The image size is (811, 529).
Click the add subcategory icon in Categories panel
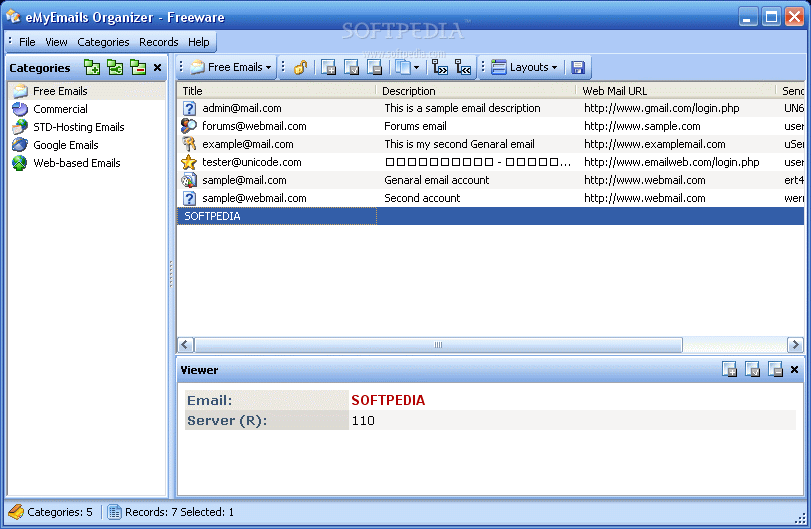[x=115, y=67]
